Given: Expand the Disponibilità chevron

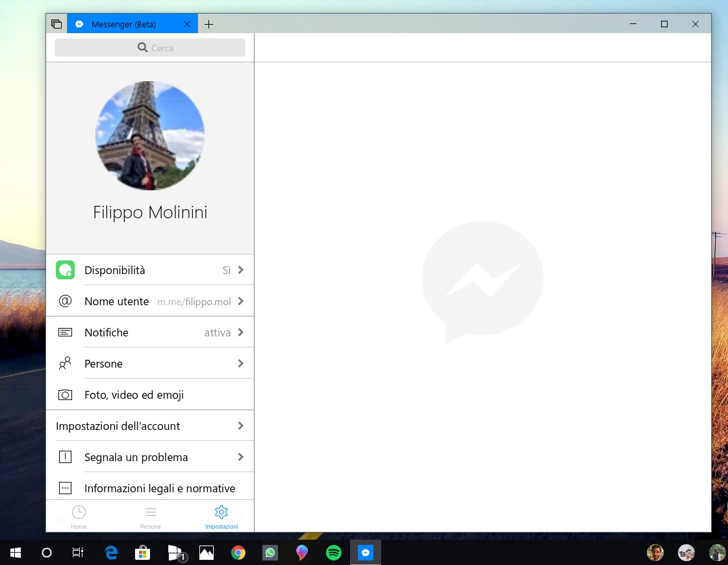Looking at the screenshot, I should [x=240, y=270].
